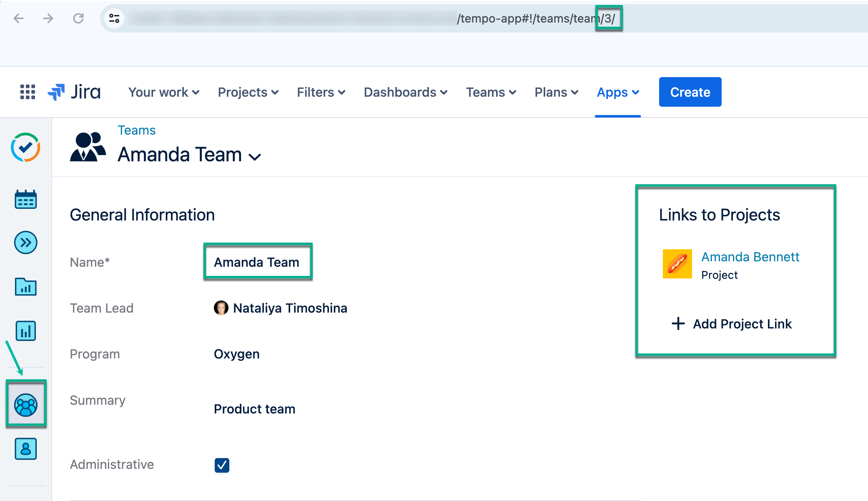Uncheck the Administrative checkbox
This screenshot has width=868, height=501.
click(222, 465)
